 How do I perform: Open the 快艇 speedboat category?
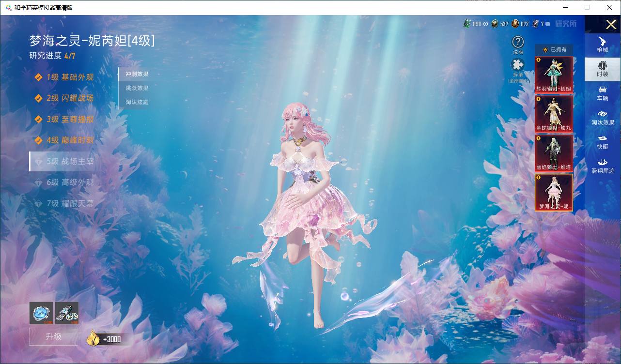[x=602, y=142]
